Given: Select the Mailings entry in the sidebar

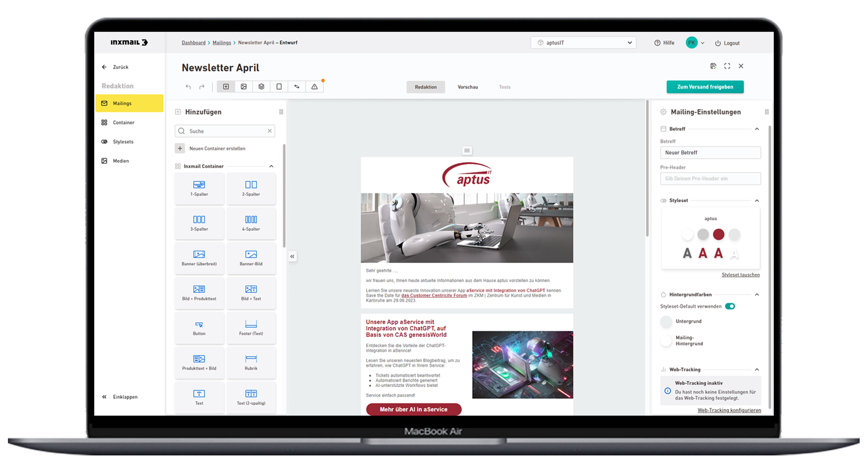Looking at the screenshot, I should click(122, 103).
